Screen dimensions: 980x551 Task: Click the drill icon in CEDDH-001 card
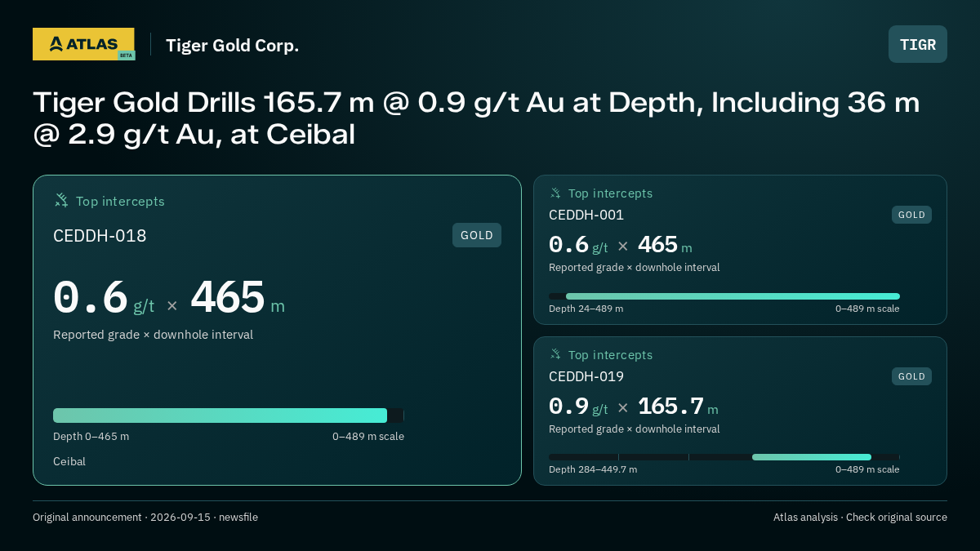coord(555,193)
